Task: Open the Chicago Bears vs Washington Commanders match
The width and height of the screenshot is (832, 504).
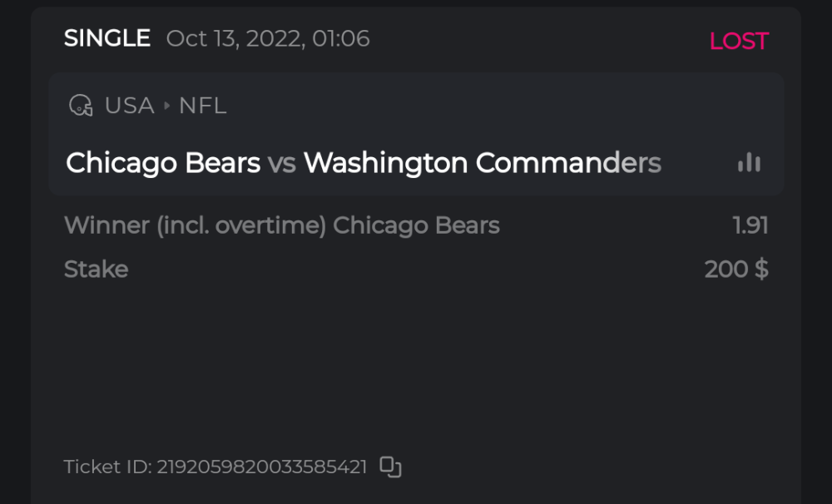Action: click(364, 163)
